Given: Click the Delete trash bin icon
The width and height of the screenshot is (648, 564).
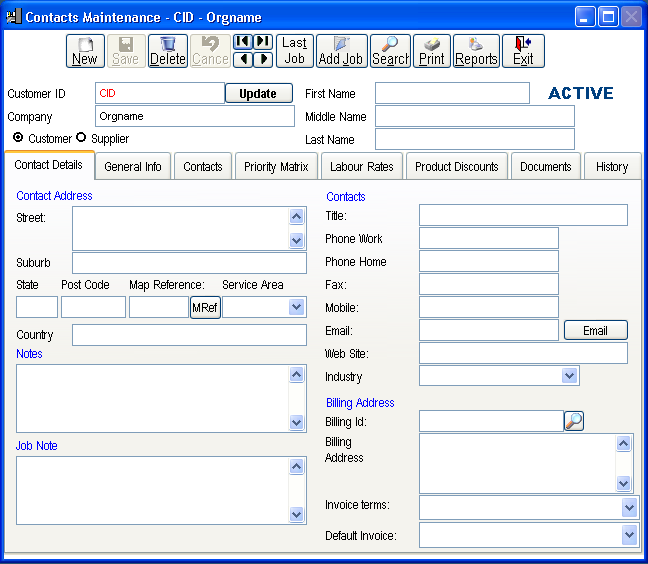Looking at the screenshot, I should click(x=167, y=51).
